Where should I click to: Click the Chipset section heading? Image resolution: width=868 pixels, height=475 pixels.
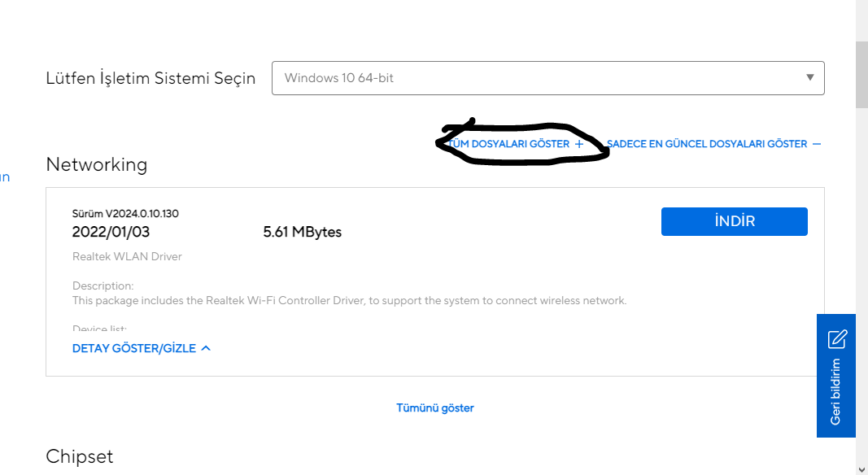click(x=80, y=456)
